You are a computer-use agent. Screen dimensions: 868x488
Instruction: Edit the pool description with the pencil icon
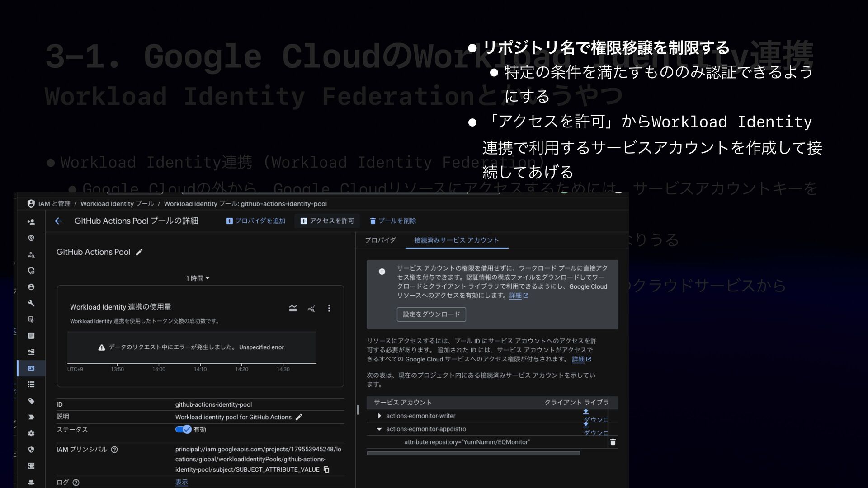tap(298, 417)
